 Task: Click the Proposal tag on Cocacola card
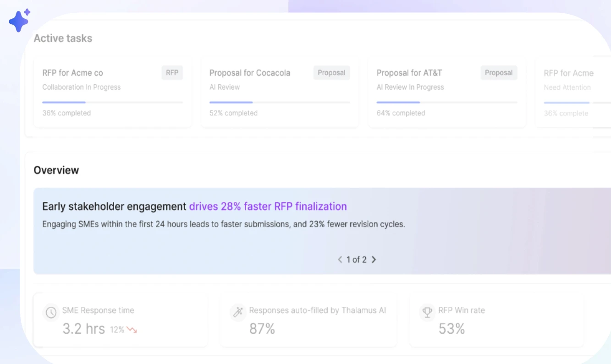coord(332,73)
